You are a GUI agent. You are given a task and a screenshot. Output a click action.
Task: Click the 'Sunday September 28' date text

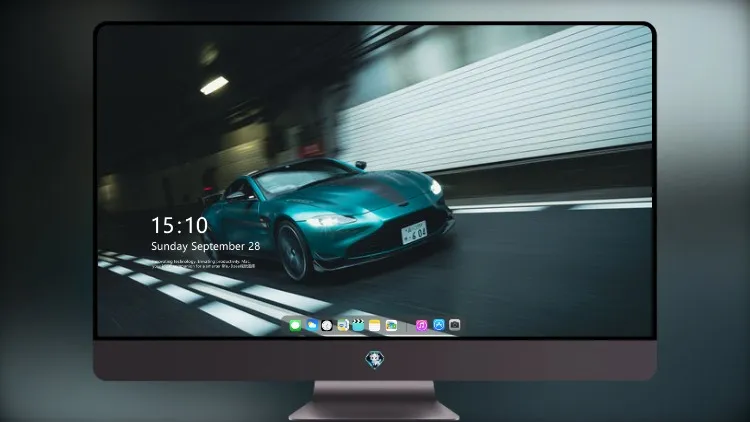coord(206,246)
